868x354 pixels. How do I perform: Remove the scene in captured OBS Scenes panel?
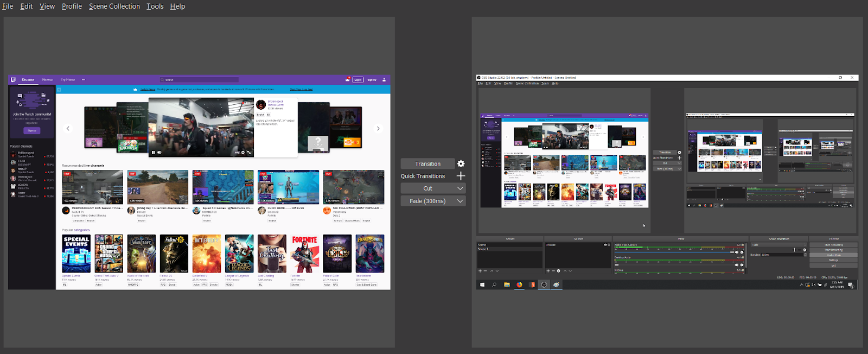click(485, 271)
